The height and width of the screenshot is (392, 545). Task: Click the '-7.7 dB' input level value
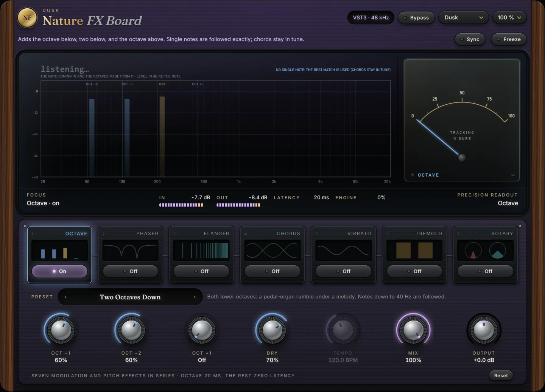(x=201, y=198)
